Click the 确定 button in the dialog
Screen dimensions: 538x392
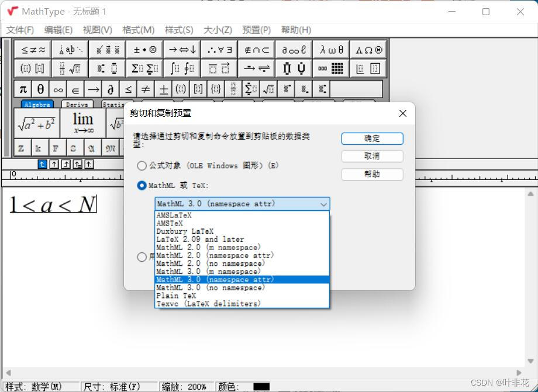click(373, 139)
